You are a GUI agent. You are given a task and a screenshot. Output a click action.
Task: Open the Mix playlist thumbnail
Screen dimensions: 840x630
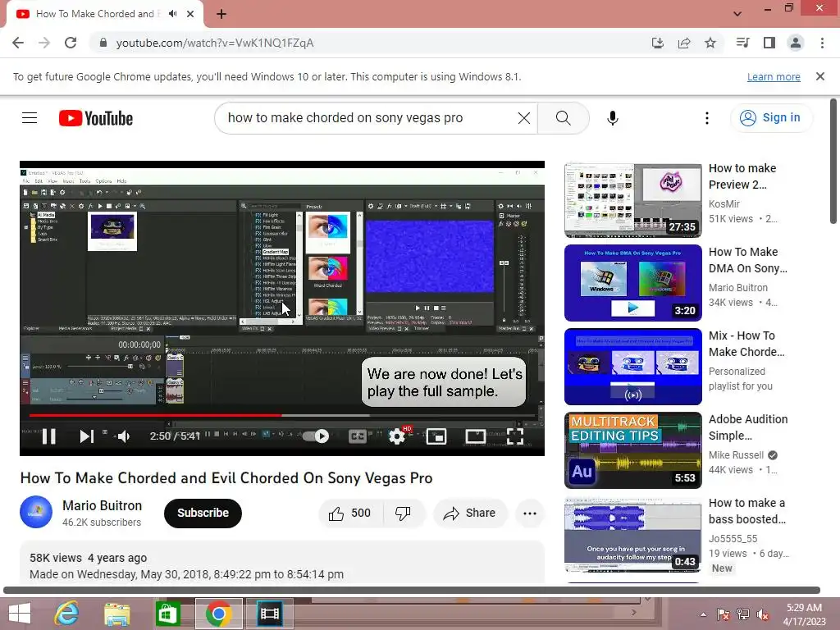[632, 367]
